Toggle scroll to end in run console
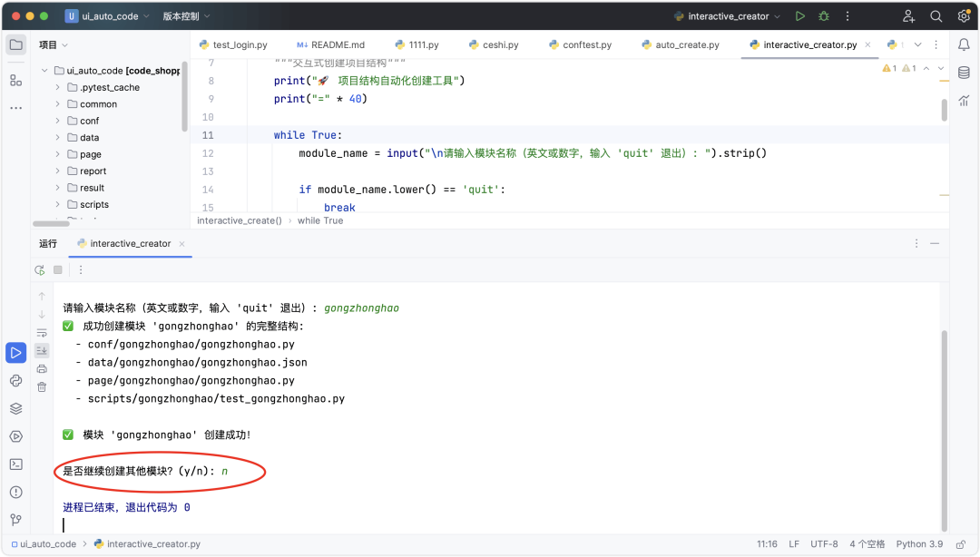This screenshot has width=980, height=557. [42, 351]
